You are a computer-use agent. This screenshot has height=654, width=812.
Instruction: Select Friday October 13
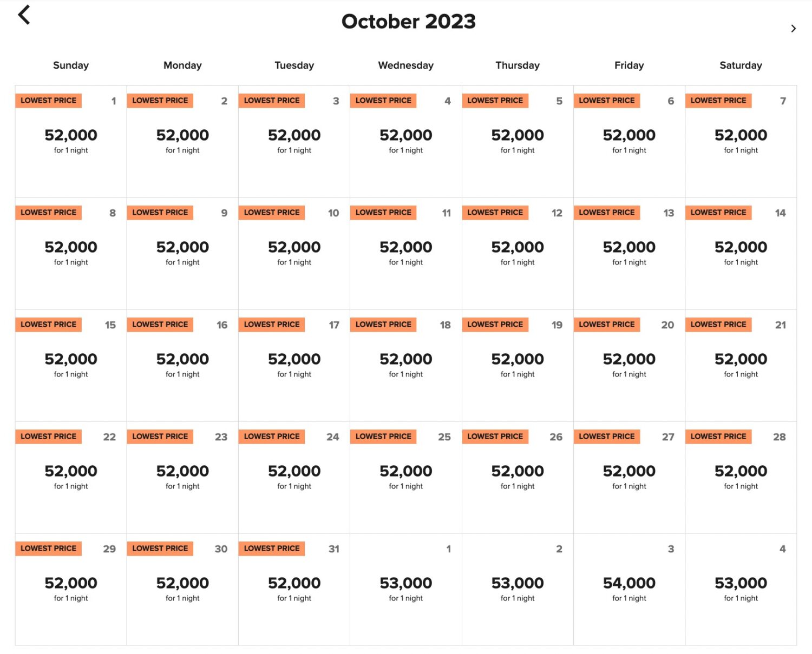pyautogui.click(x=629, y=253)
